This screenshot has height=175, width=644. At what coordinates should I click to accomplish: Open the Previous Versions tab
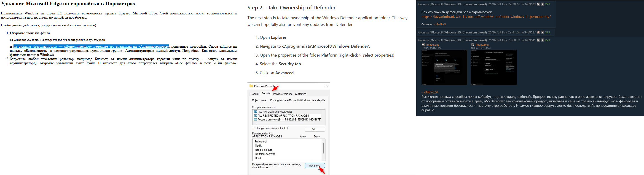click(x=283, y=94)
